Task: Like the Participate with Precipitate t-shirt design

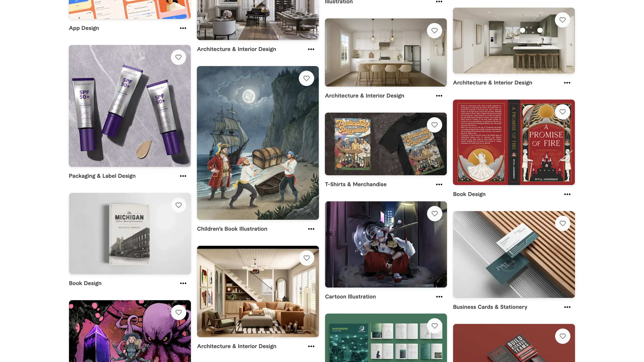Action: (435, 125)
